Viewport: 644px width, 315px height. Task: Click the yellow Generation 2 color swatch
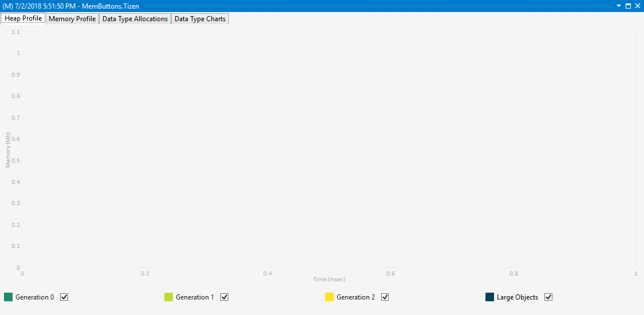(x=329, y=297)
